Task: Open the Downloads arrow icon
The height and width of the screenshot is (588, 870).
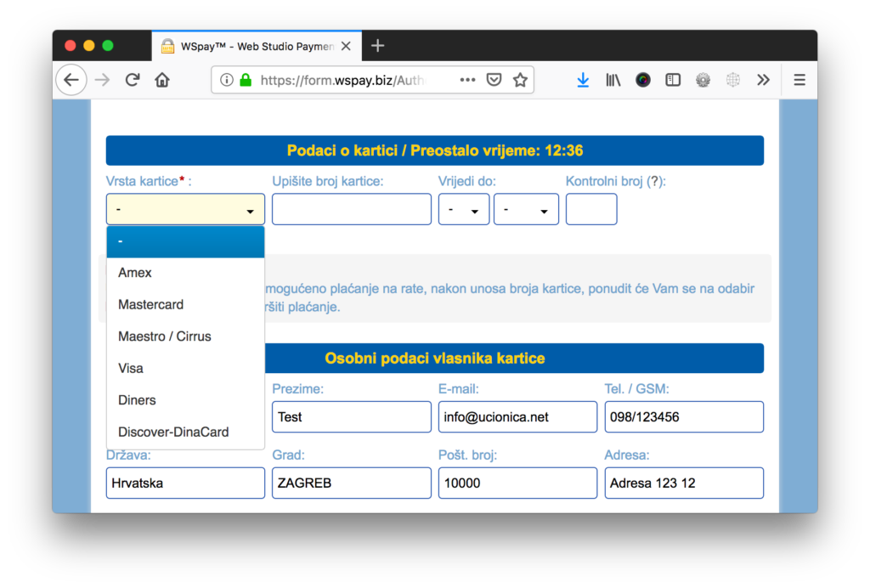Action: point(583,80)
